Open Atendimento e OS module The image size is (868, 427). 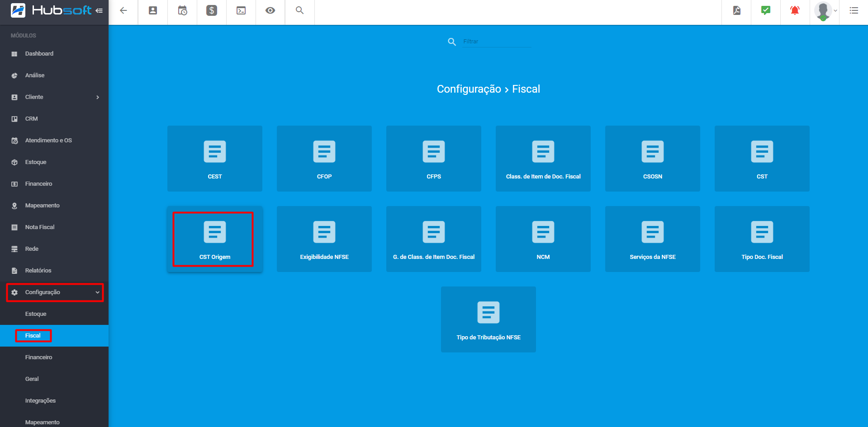[54, 141]
